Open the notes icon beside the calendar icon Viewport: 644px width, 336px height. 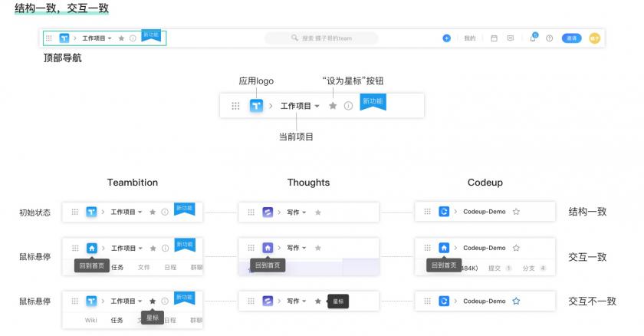(510, 38)
